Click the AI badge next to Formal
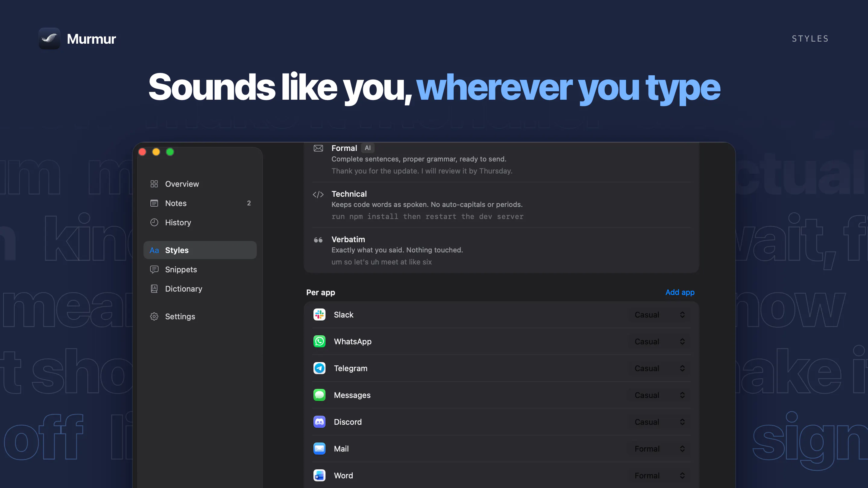Image resolution: width=868 pixels, height=488 pixels. pyautogui.click(x=368, y=148)
